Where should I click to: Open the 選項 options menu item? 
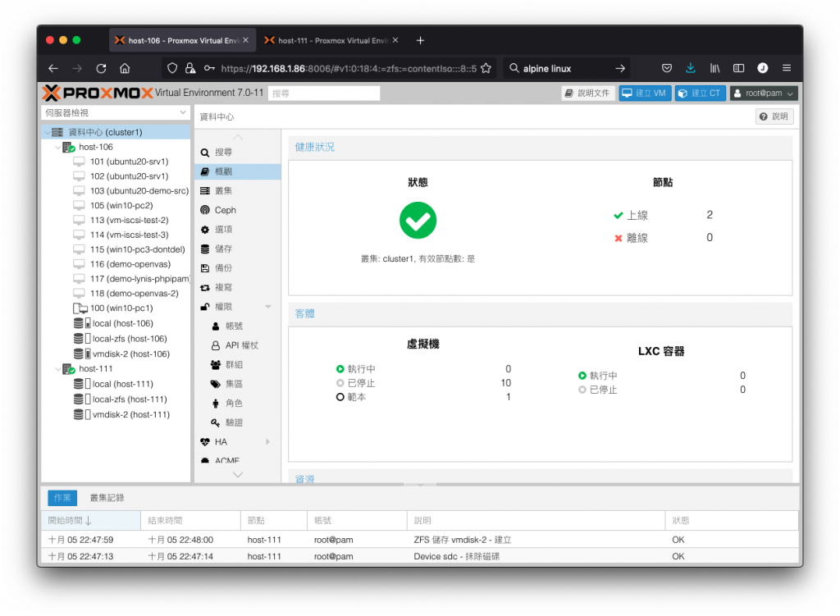[238, 230]
